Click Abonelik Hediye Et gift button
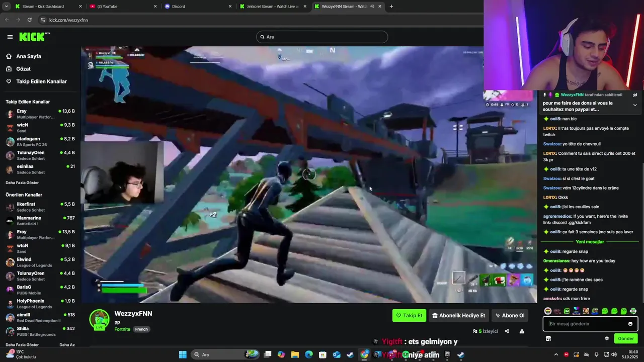 click(458, 316)
